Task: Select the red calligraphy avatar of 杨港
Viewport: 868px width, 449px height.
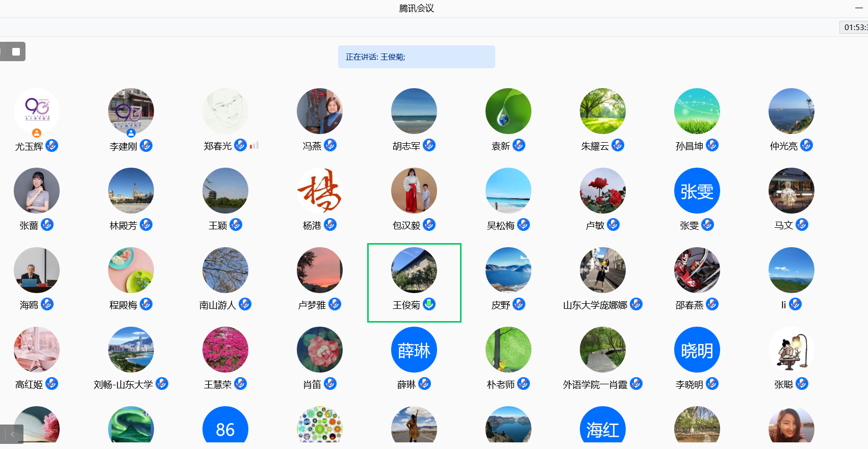Action: coord(319,191)
